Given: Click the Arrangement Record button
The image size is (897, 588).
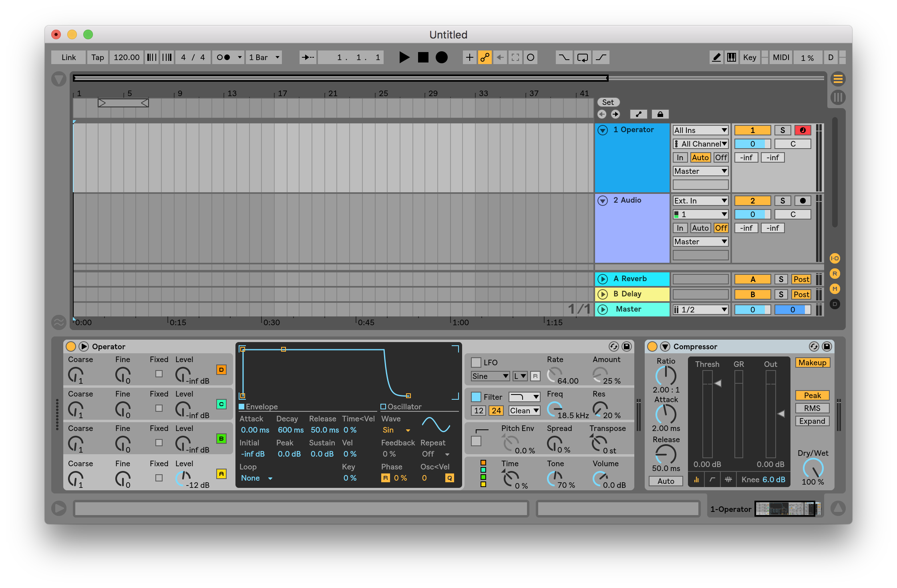Looking at the screenshot, I should coord(441,57).
